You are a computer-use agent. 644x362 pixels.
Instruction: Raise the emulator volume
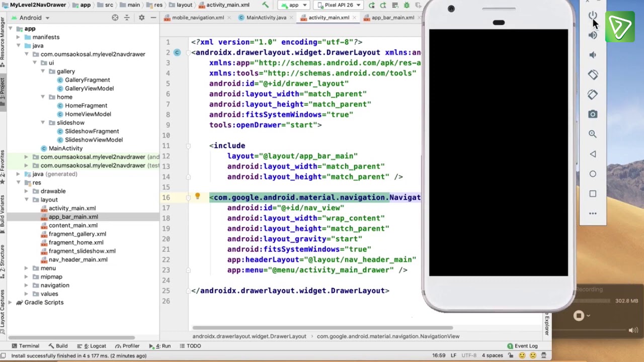pyautogui.click(x=593, y=35)
